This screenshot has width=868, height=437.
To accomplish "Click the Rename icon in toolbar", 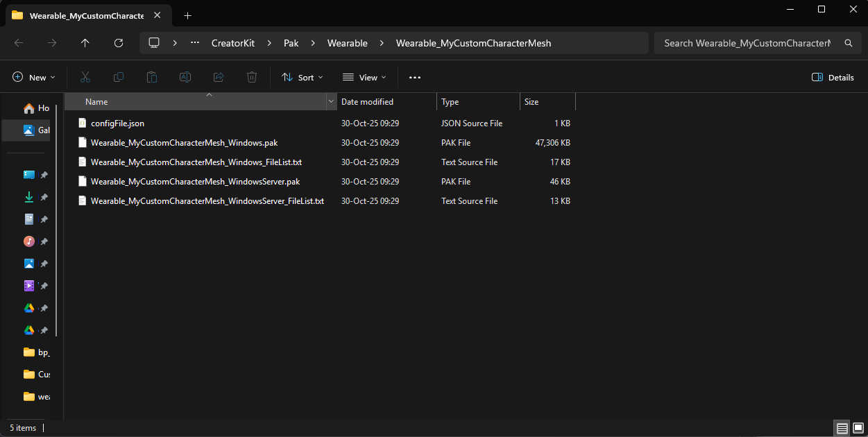I will 185,78.
